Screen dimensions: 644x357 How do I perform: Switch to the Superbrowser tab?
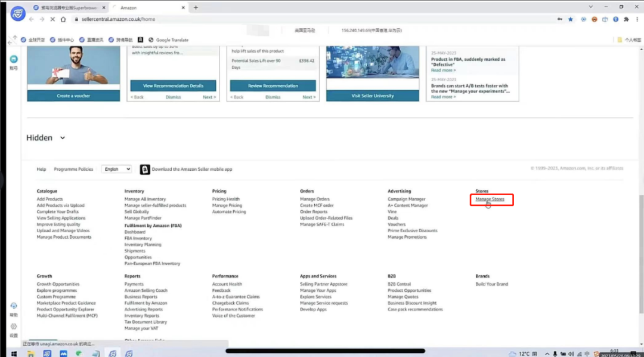[x=69, y=7]
